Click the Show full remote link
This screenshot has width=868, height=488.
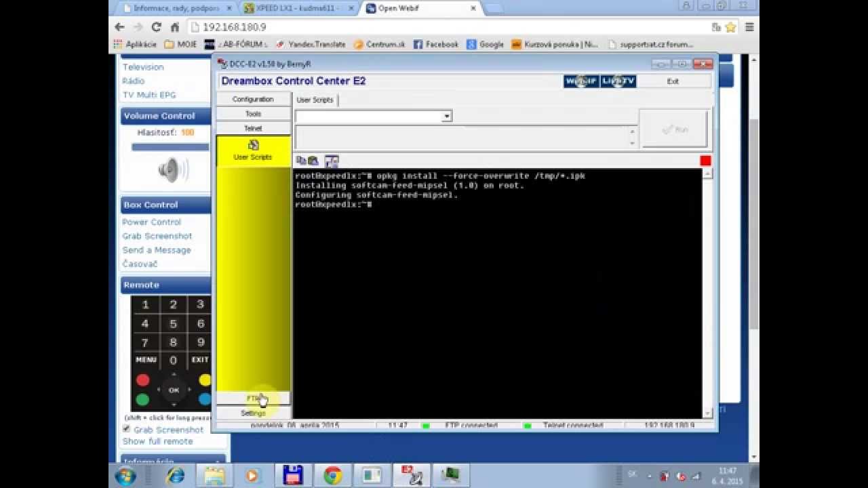coord(157,441)
